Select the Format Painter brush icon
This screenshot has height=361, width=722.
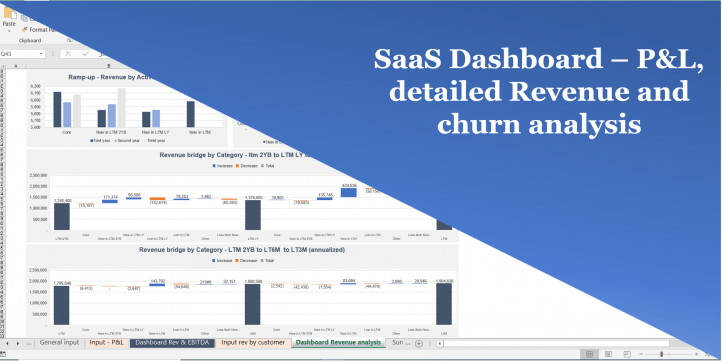click(x=24, y=29)
